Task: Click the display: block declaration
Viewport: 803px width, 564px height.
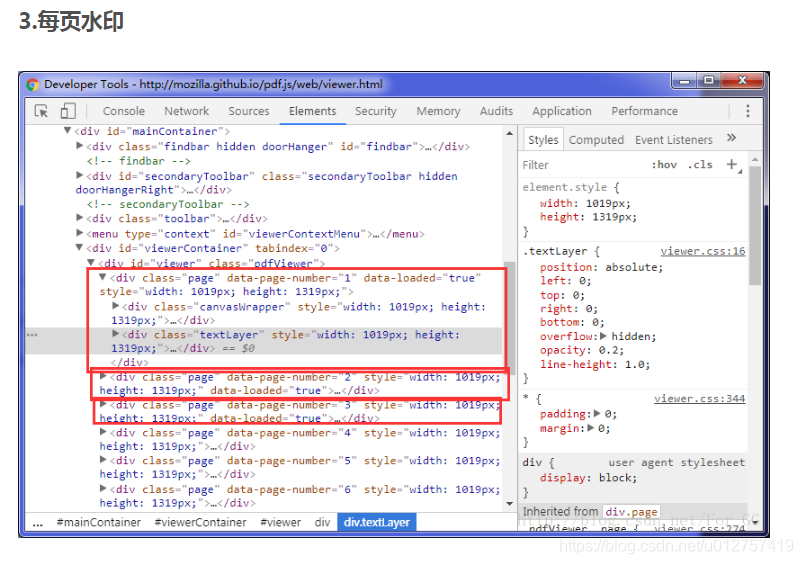Action: point(588,478)
